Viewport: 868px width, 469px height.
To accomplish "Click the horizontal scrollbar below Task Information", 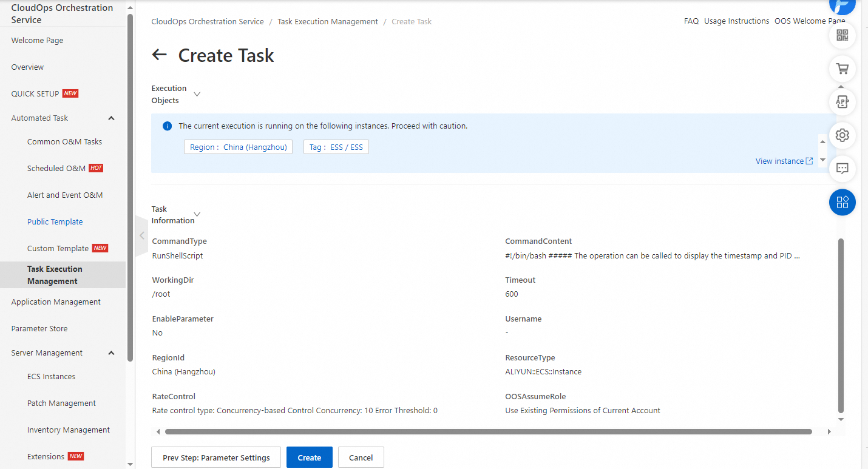I will [488, 432].
